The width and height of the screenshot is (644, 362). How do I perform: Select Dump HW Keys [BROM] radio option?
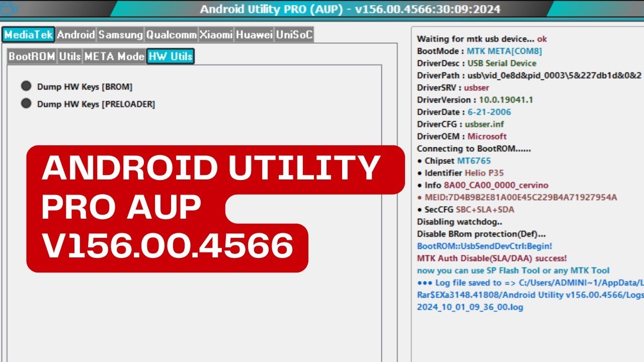tap(76, 86)
